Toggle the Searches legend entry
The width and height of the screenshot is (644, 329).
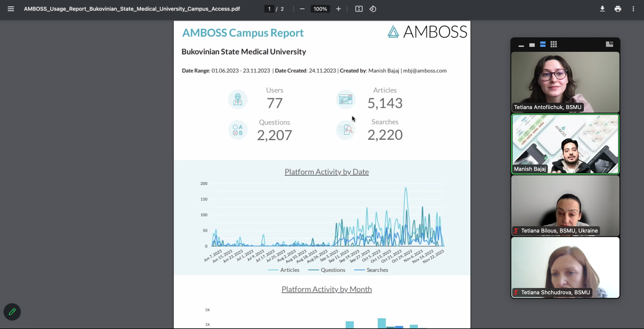click(371, 270)
